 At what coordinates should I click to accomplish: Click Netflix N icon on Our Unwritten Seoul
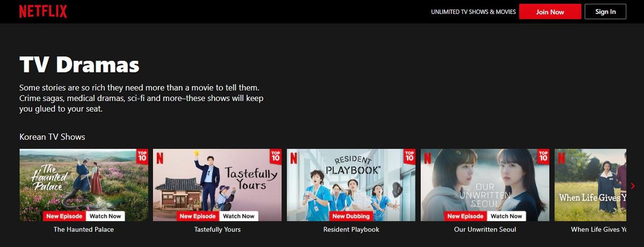coord(427,158)
